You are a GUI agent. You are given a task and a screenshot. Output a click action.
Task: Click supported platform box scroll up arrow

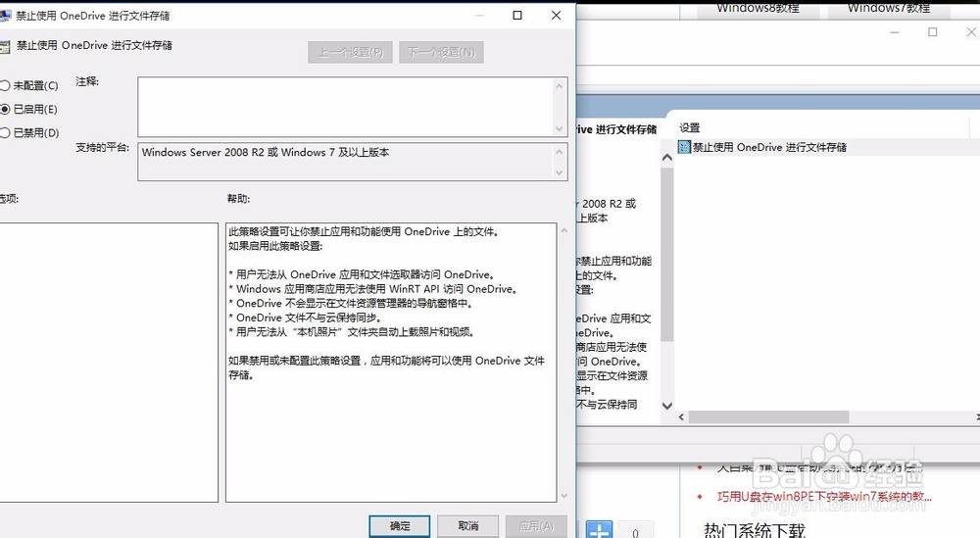tap(560, 152)
